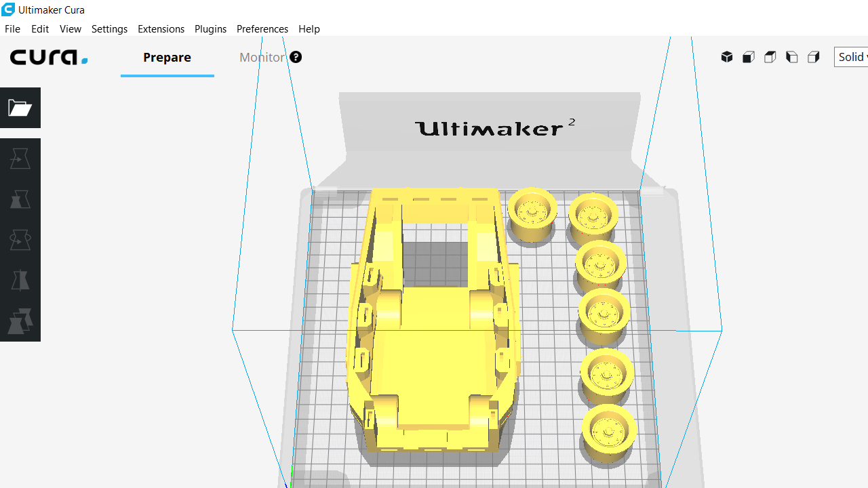Open the Settings menu

click(109, 28)
